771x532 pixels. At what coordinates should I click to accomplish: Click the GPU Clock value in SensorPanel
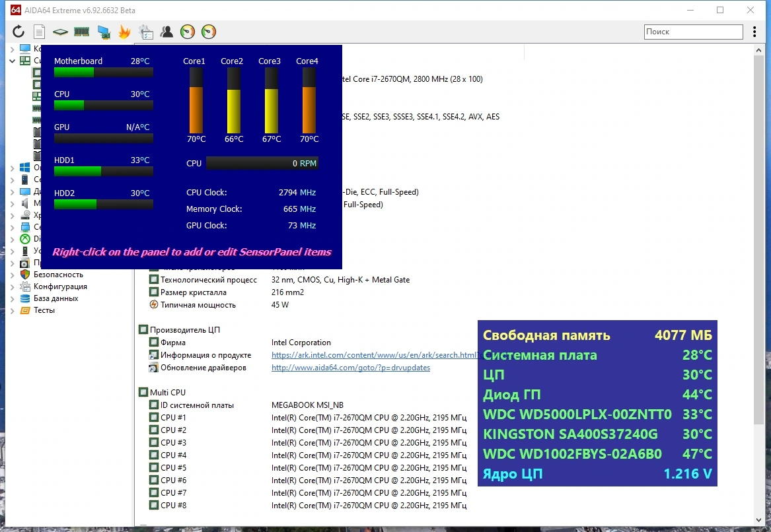pyautogui.click(x=302, y=226)
